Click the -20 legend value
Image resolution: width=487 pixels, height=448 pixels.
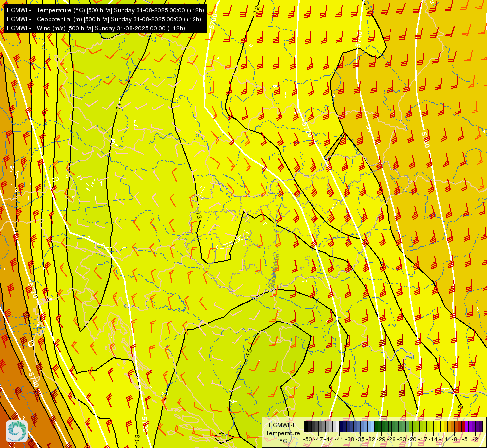click(412, 439)
